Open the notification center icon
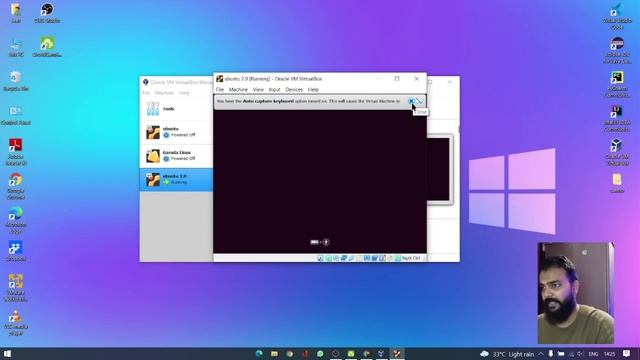Image resolution: width=640 pixels, height=360 pixels. tap(627, 353)
